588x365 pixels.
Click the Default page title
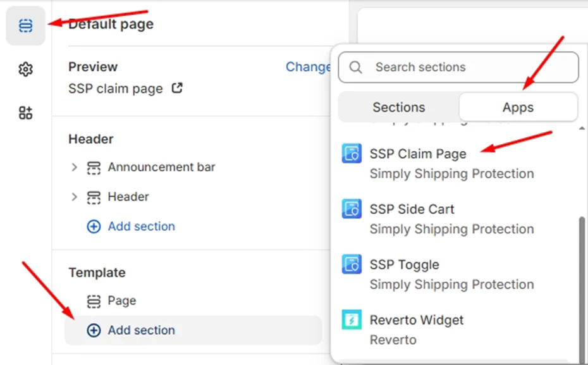coord(111,24)
